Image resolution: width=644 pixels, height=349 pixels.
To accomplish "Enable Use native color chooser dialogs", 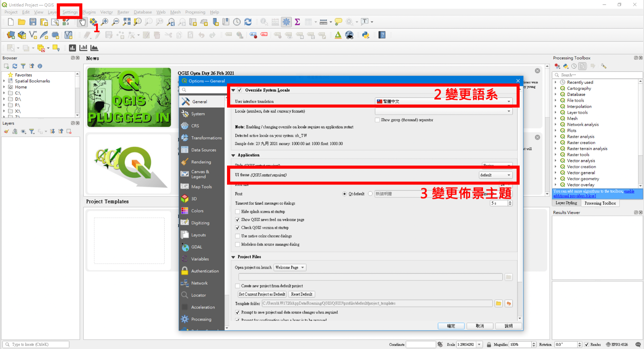I will pos(237,236).
